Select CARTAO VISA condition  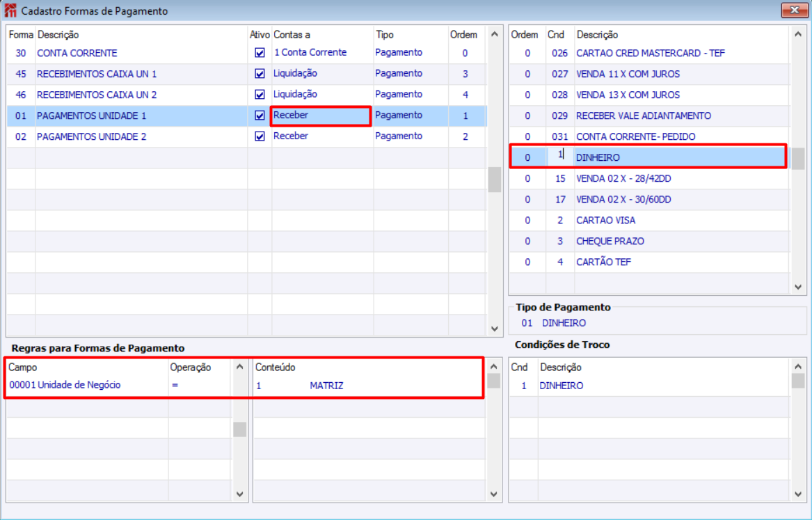[605, 220]
